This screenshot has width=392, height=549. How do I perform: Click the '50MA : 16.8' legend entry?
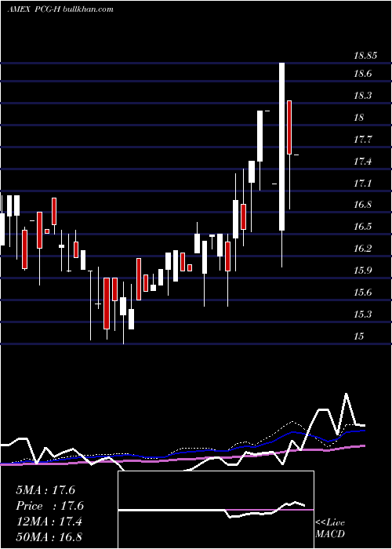click(49, 536)
